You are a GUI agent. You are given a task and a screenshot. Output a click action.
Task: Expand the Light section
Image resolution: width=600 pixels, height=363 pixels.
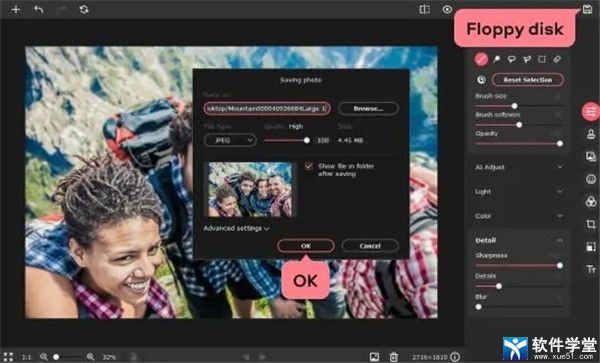point(518,192)
